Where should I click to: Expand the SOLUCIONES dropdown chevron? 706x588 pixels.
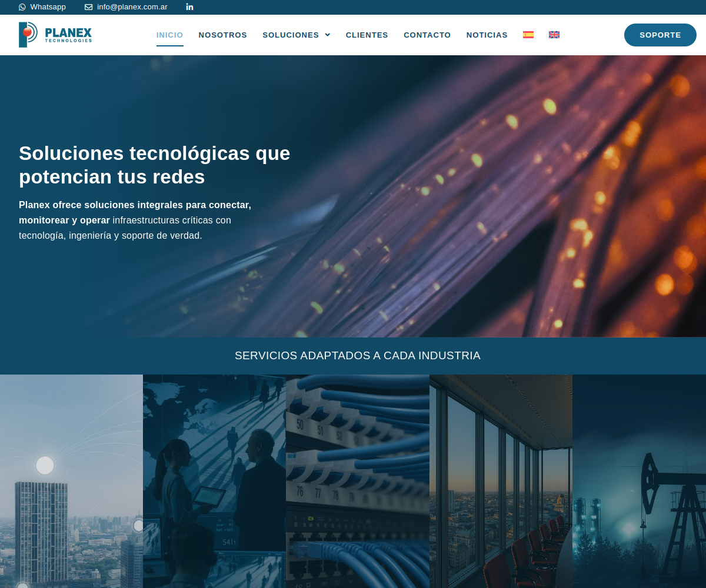click(x=327, y=35)
